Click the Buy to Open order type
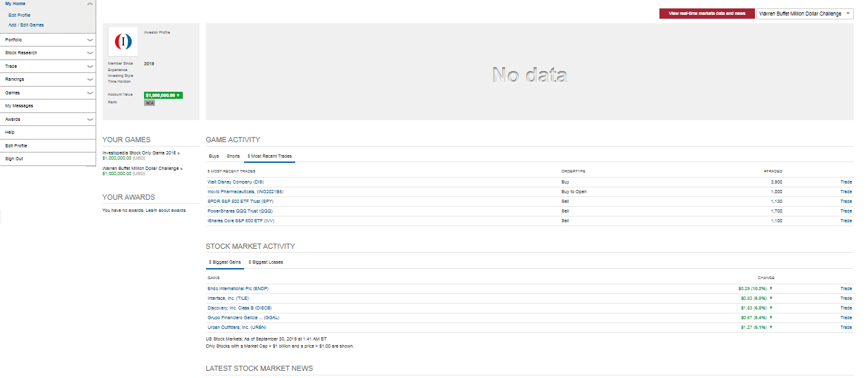Screen dimensions: 868x378 click(x=574, y=192)
